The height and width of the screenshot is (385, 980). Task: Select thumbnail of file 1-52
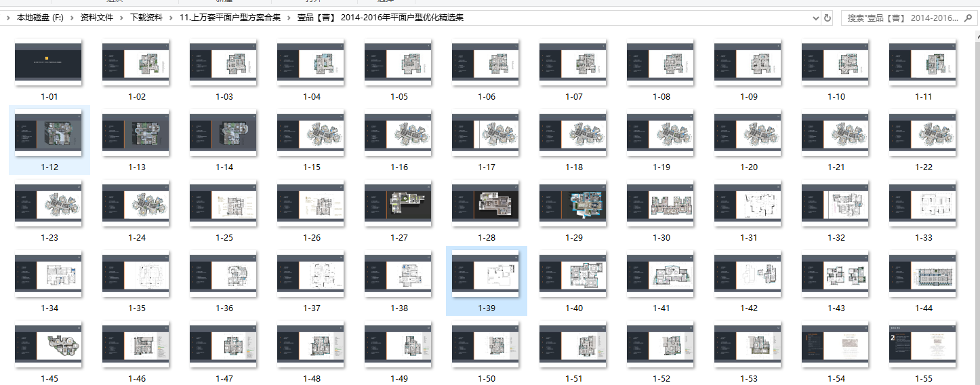660,344
